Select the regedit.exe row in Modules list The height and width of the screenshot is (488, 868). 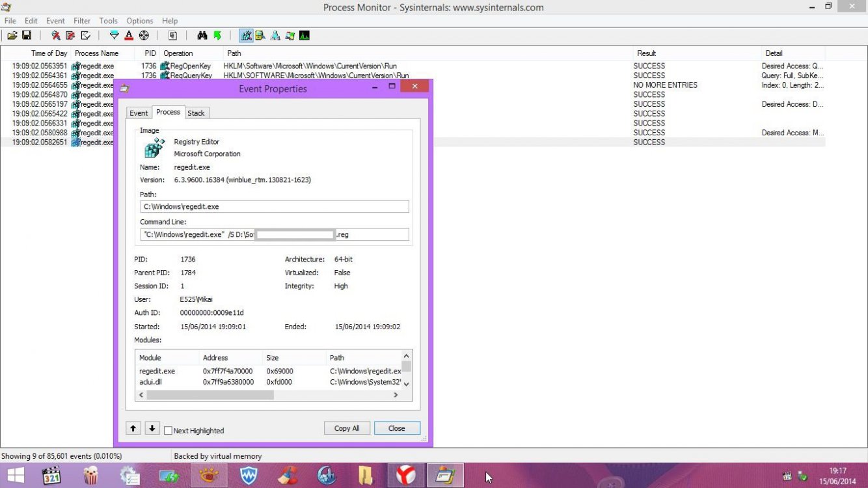click(x=269, y=371)
